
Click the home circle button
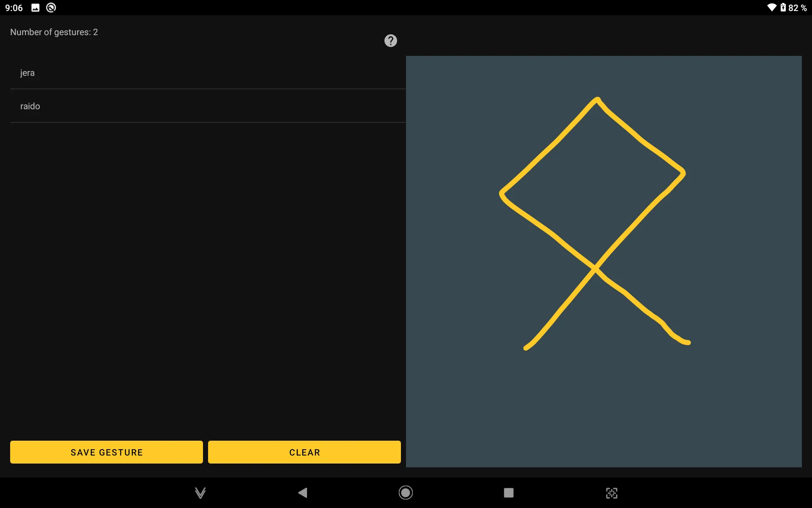[406, 491]
